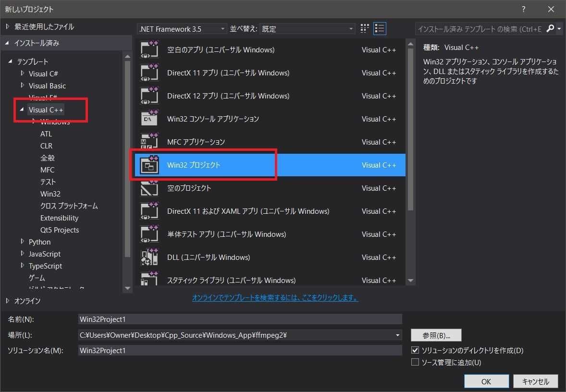Expand the TypeScript node
The height and width of the screenshot is (392, 566).
click(23, 266)
